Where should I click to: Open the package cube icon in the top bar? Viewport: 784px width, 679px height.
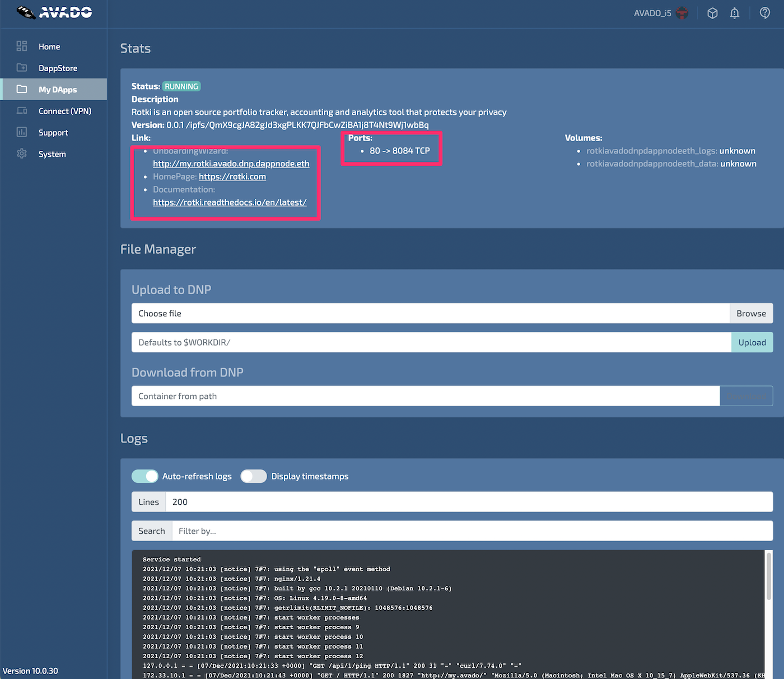coord(712,13)
